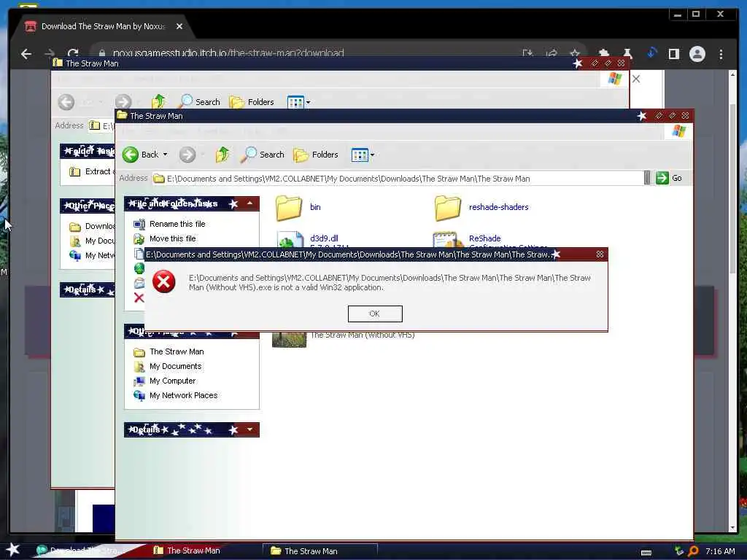The height and width of the screenshot is (560, 747).
Task: Bookmark this page with the star icon
Action: coord(575,53)
